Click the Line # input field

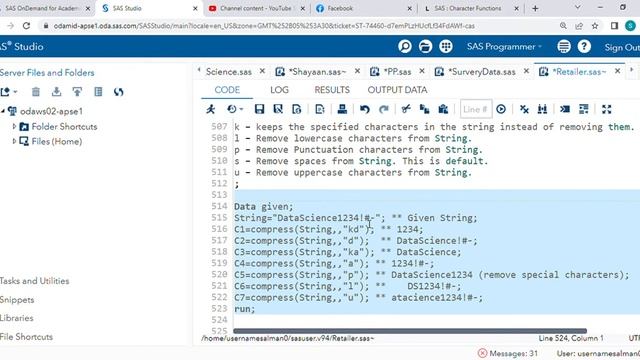pyautogui.click(x=476, y=109)
